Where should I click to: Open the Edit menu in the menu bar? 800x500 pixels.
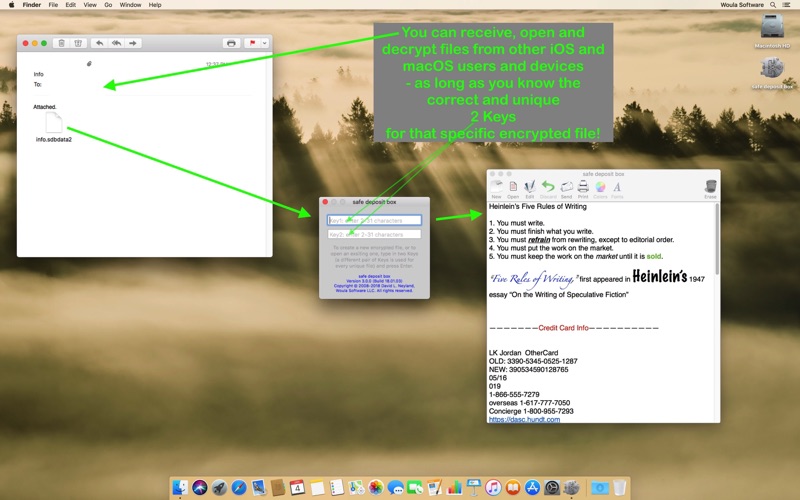71,5
